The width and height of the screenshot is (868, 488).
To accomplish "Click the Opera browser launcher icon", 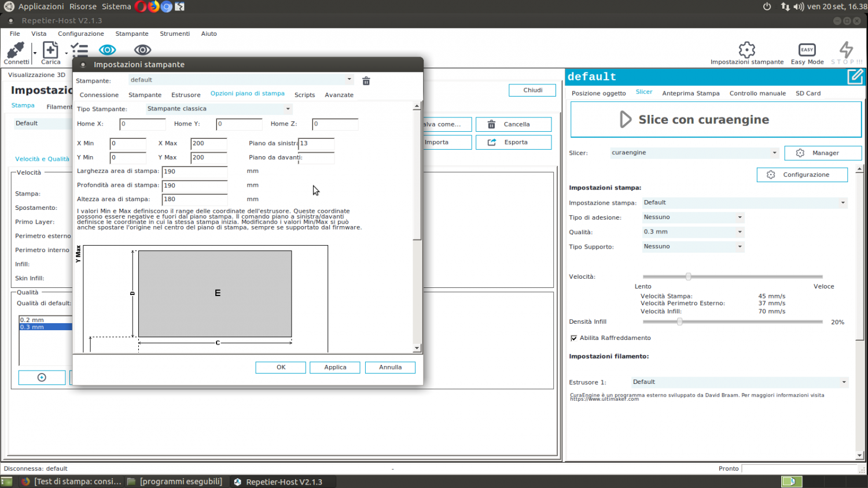I will (141, 6).
